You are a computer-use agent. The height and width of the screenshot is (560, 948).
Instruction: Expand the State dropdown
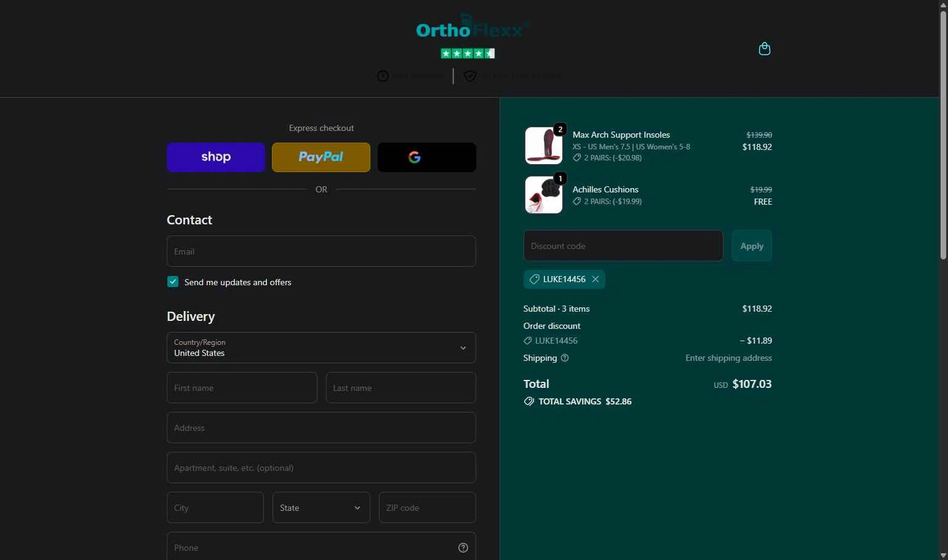(321, 508)
